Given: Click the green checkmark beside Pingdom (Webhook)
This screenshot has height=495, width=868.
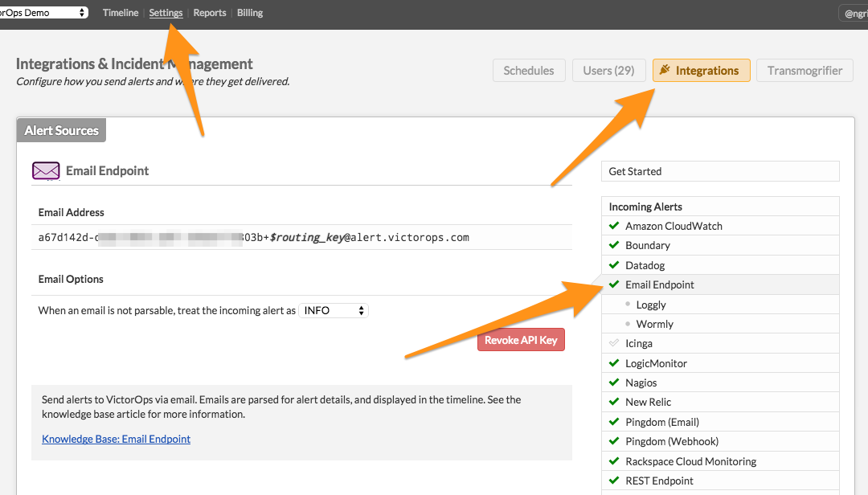Looking at the screenshot, I should click(x=614, y=440).
